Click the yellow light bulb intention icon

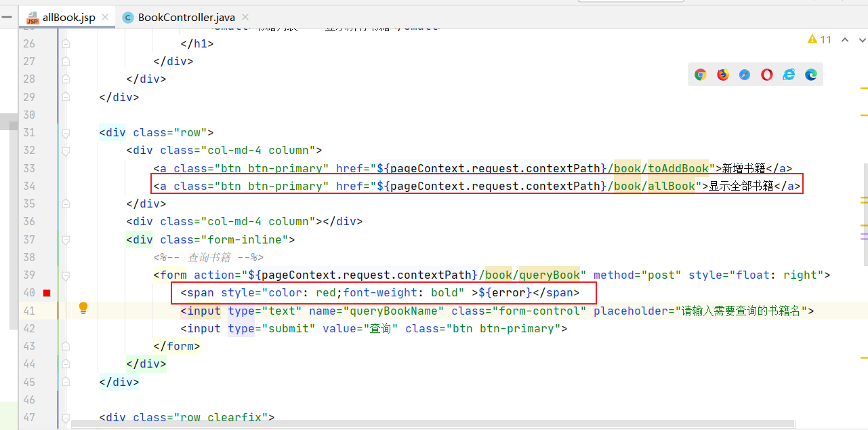click(x=83, y=308)
